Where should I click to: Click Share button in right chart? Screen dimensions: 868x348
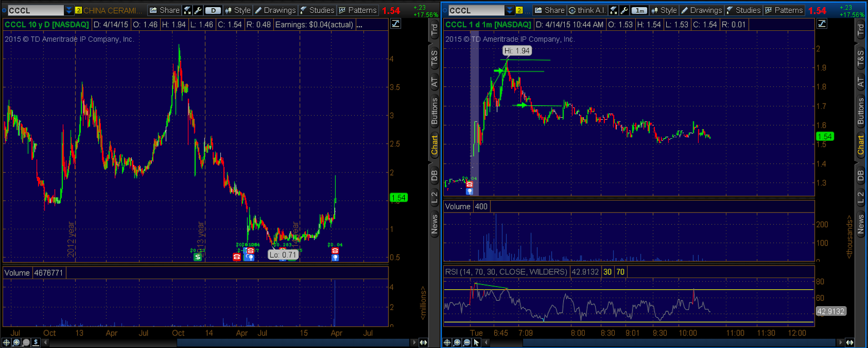pyautogui.click(x=550, y=10)
